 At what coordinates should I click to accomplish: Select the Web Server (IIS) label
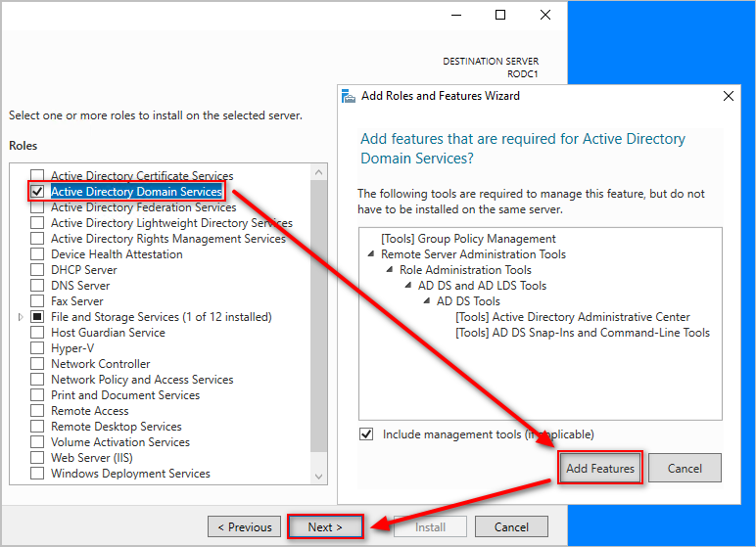[x=92, y=458]
